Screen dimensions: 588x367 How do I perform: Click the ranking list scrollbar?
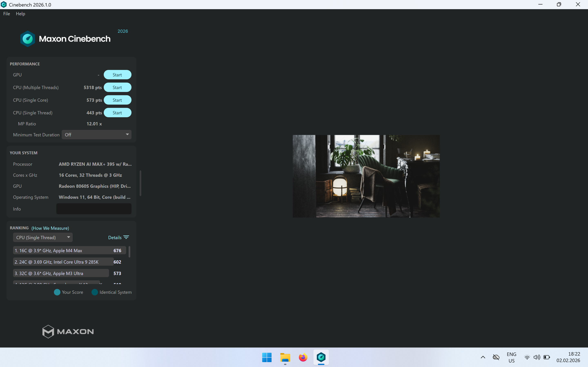click(x=129, y=252)
